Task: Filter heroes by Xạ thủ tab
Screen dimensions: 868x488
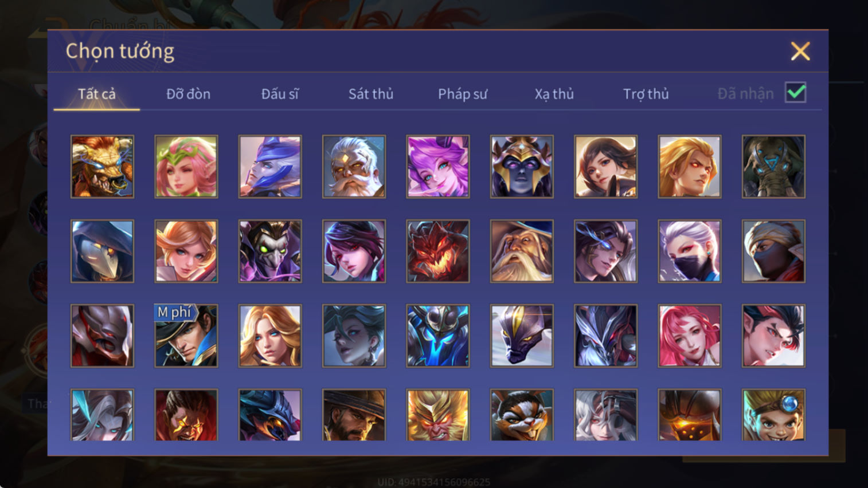Action: click(x=554, y=94)
